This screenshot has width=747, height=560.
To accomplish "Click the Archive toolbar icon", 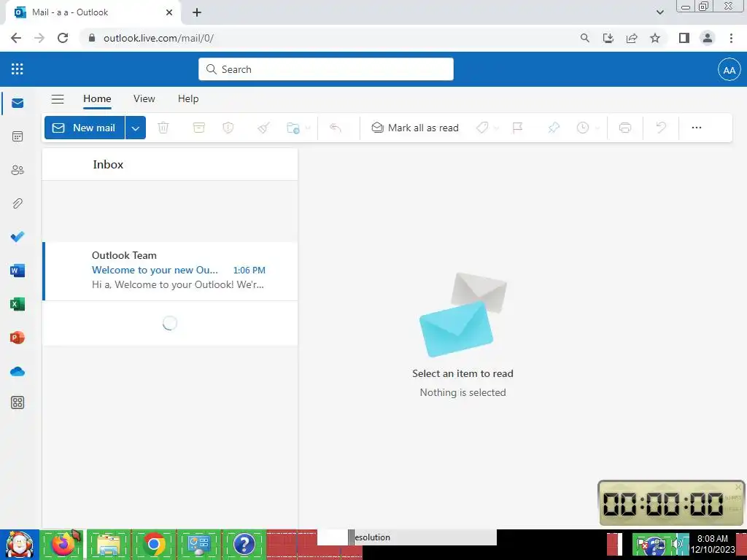I will (198, 128).
